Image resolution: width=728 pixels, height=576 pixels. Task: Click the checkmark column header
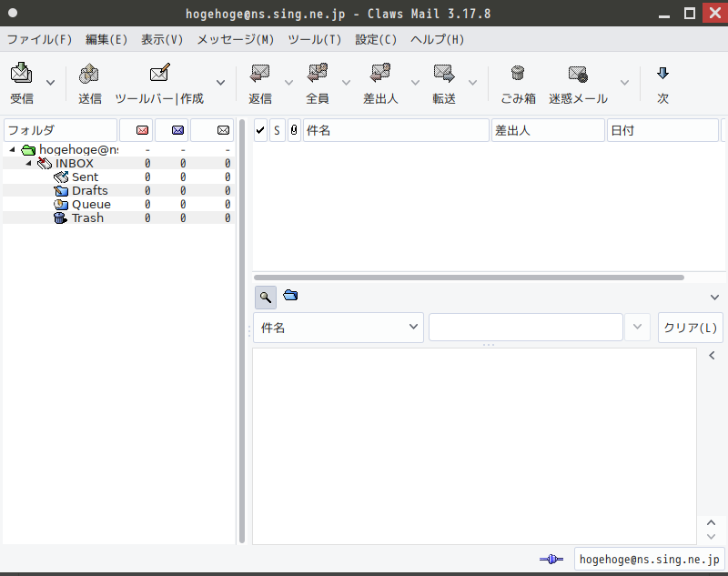point(260,130)
